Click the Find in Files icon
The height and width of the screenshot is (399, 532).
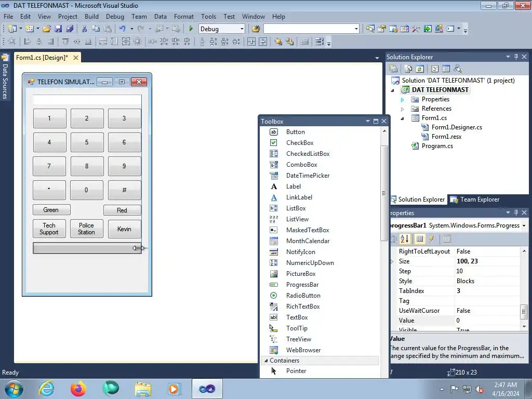click(x=256, y=29)
